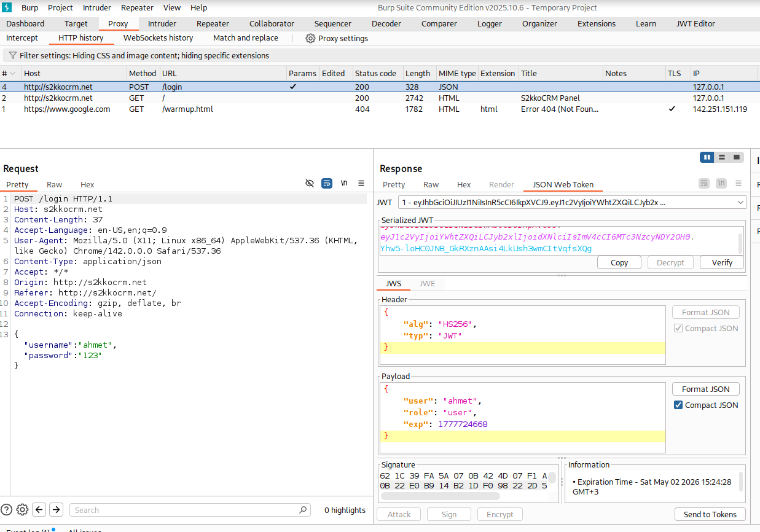Toggle Response word wrap icon
Screen dimensions: 760x532
[x=704, y=183]
